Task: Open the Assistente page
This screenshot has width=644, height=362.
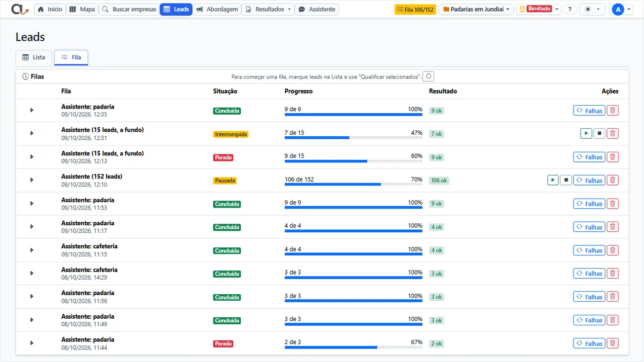Action: [316, 10]
